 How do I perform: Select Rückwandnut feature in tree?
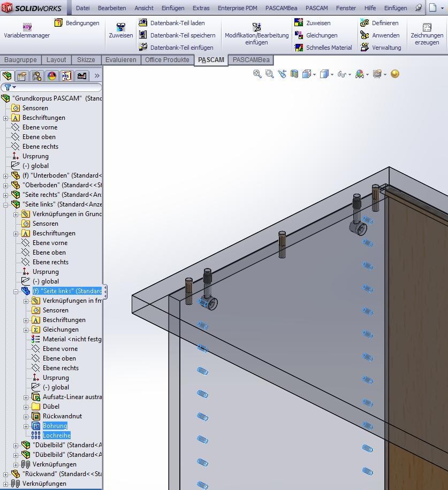point(62,416)
